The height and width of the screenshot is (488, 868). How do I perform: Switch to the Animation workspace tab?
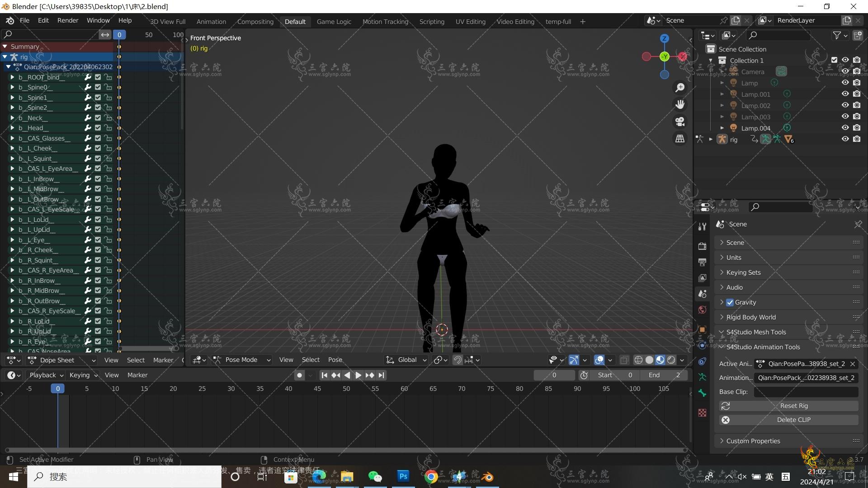(x=211, y=22)
